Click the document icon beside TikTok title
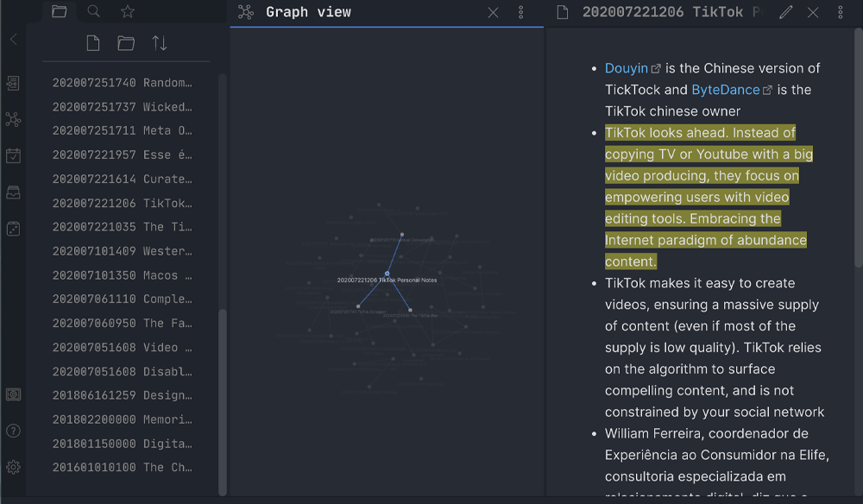The image size is (863, 504). [563, 12]
